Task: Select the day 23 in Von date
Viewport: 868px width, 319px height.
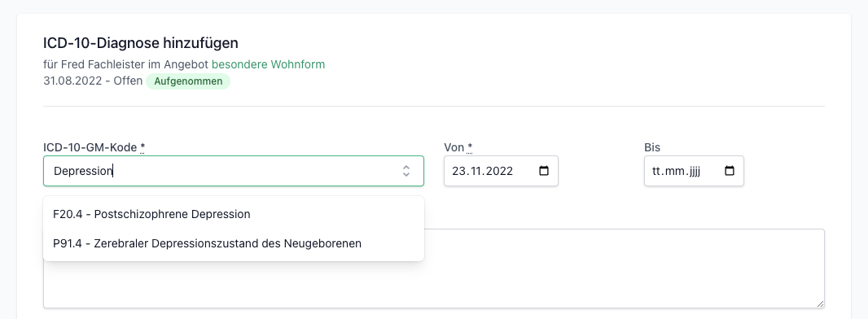Action: [x=458, y=171]
